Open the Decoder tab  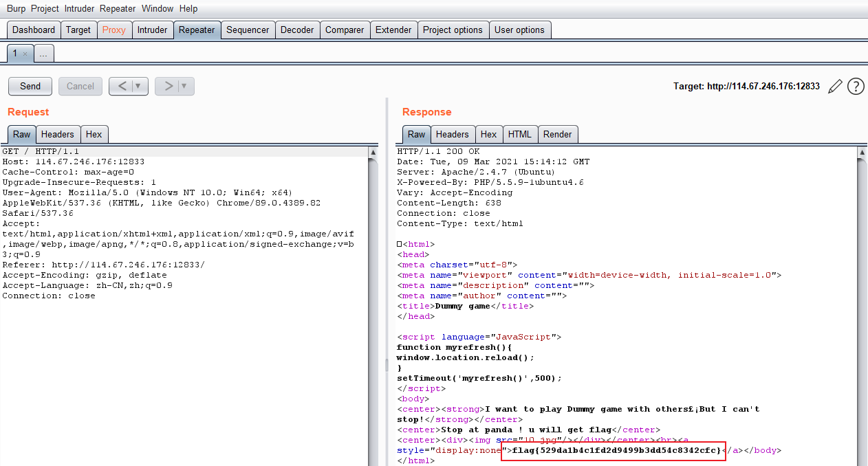[297, 30]
